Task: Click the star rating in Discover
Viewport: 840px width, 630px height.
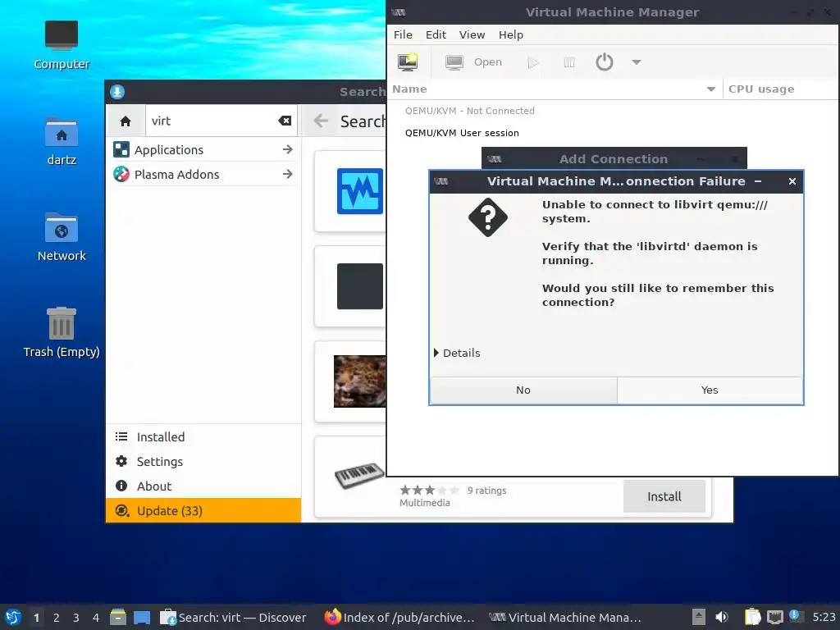Action: tap(430, 491)
